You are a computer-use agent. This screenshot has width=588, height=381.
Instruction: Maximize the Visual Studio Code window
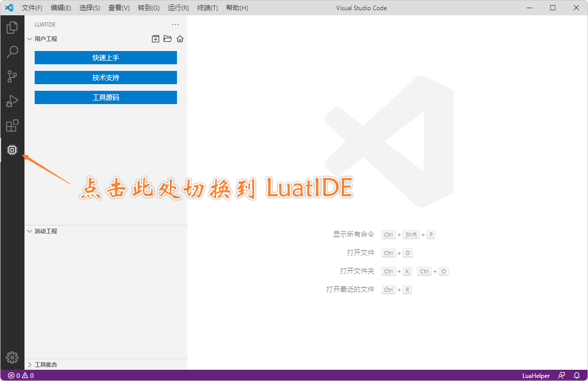click(553, 8)
